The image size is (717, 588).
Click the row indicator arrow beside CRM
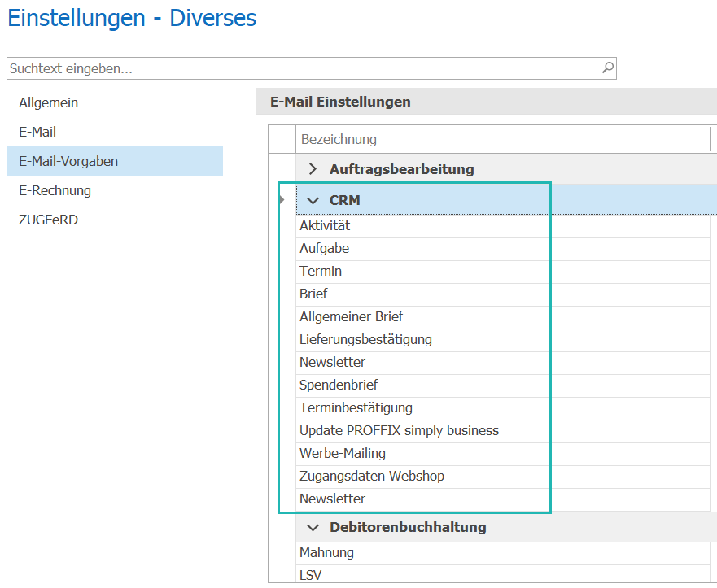[282, 199]
